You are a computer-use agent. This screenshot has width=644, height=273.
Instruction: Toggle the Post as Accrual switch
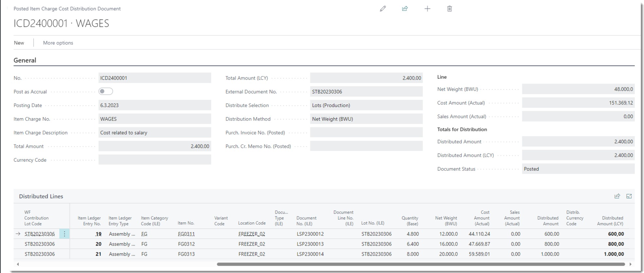coord(106,91)
